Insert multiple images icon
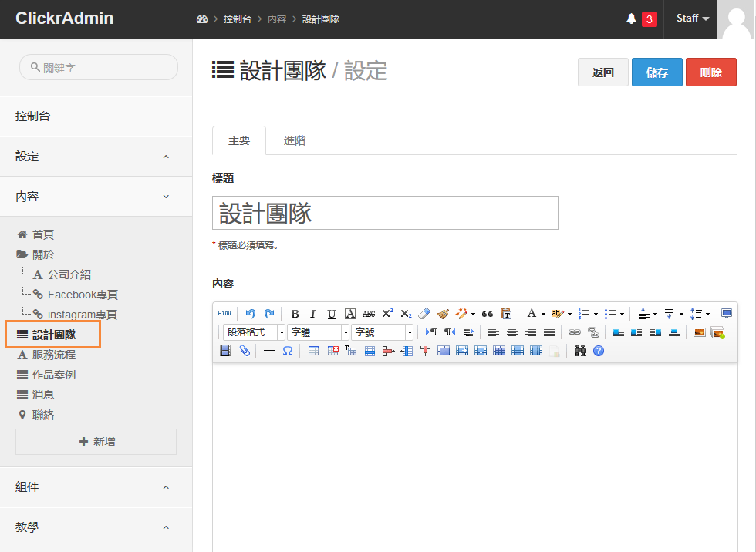 coord(718,332)
